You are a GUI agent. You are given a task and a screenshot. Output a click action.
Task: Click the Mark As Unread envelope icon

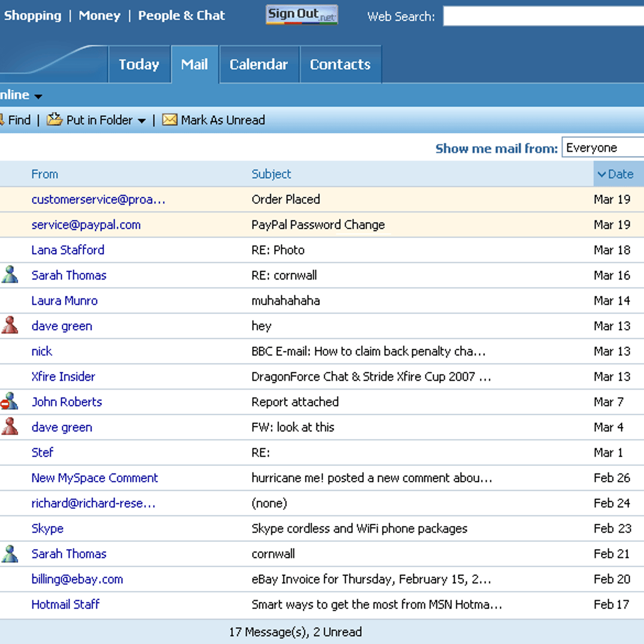click(170, 120)
